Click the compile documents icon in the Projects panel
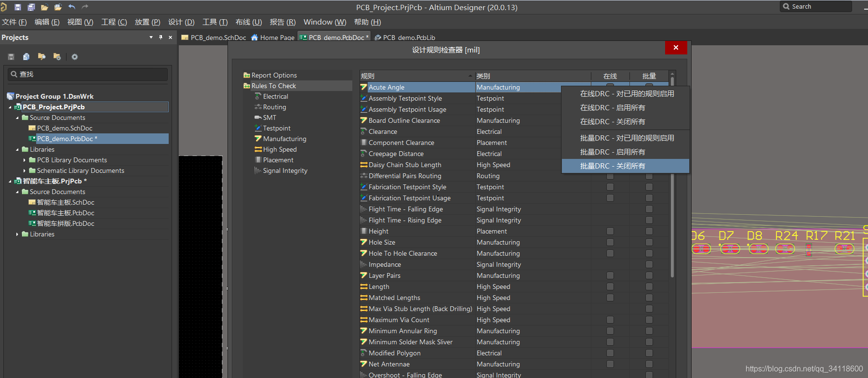The width and height of the screenshot is (868, 378). 26,57
